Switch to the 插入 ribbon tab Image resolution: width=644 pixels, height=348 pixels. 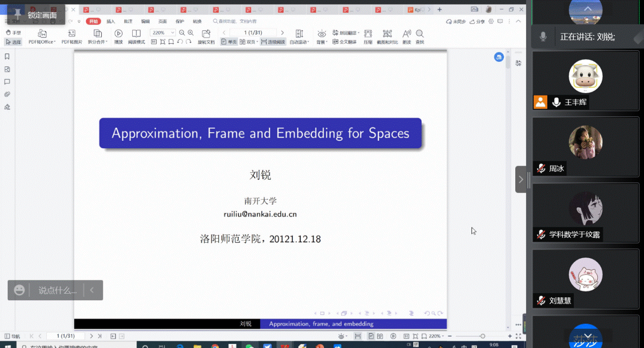(110, 21)
